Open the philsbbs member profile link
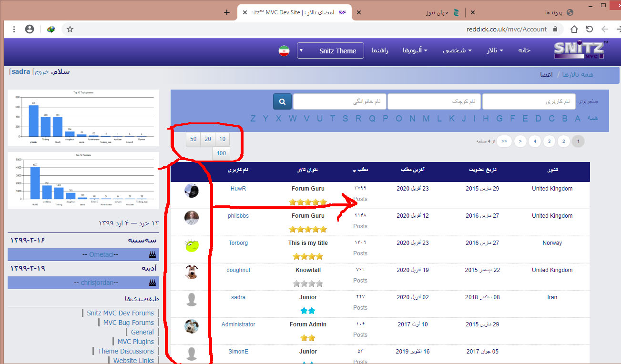This screenshot has width=621, height=364. click(x=238, y=216)
